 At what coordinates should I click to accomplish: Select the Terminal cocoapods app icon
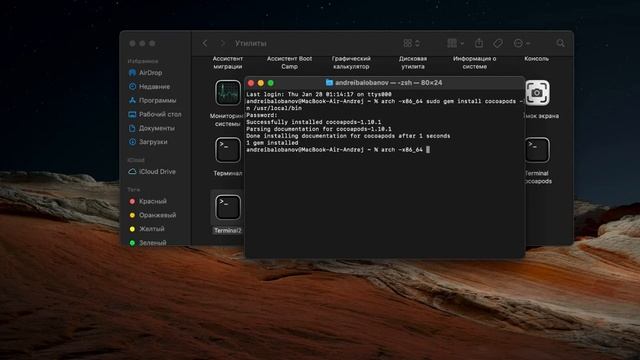(x=537, y=150)
